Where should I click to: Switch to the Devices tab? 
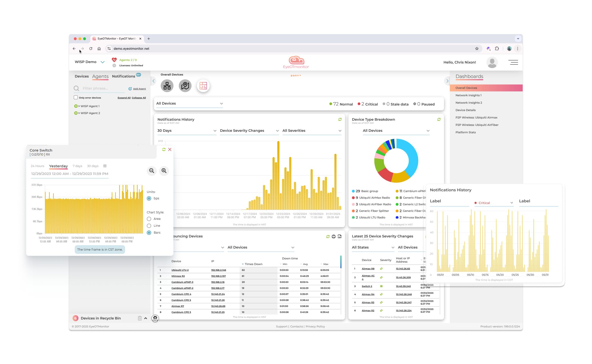(82, 76)
